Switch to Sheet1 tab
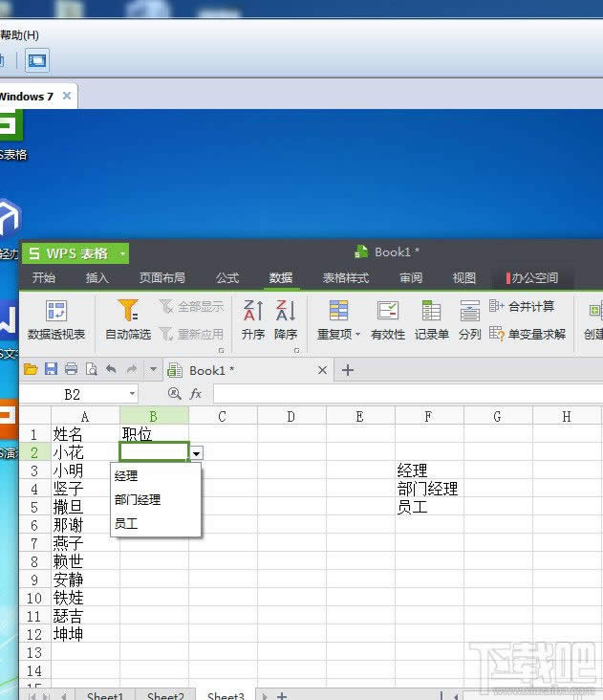 [x=105, y=695]
